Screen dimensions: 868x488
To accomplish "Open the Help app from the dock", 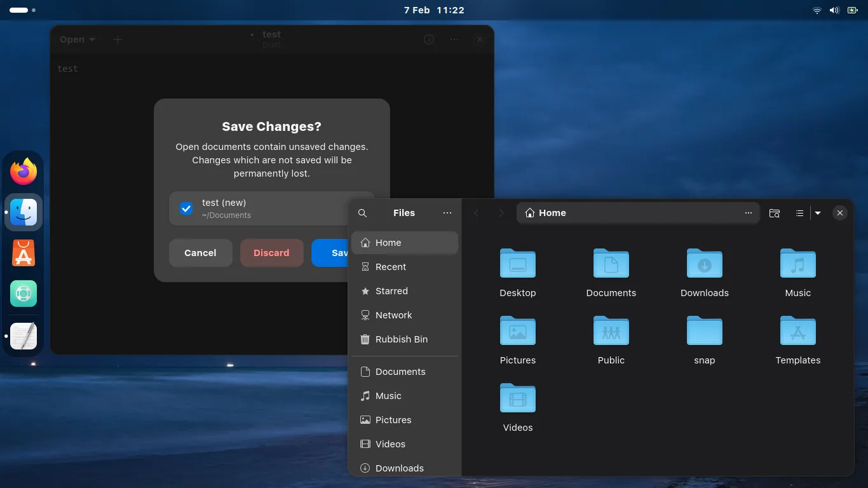I will [23, 293].
